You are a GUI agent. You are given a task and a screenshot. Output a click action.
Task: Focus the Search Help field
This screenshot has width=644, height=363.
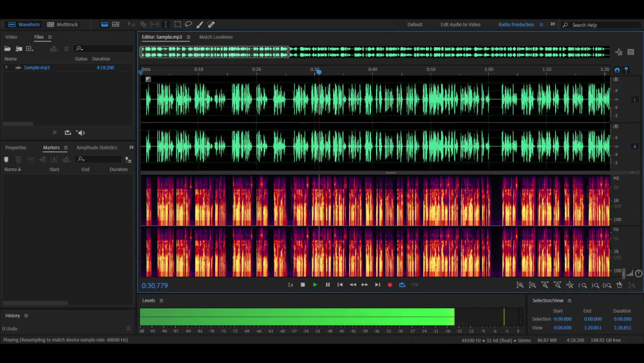click(x=603, y=25)
